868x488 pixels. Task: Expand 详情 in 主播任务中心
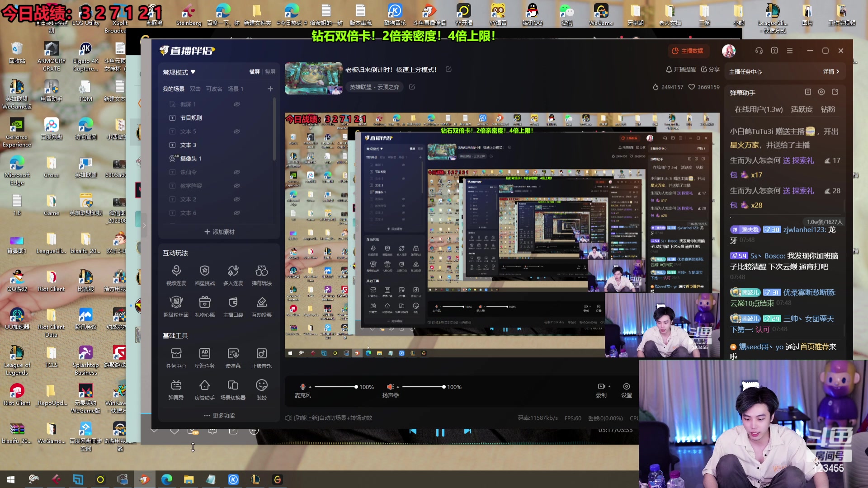[831, 71]
